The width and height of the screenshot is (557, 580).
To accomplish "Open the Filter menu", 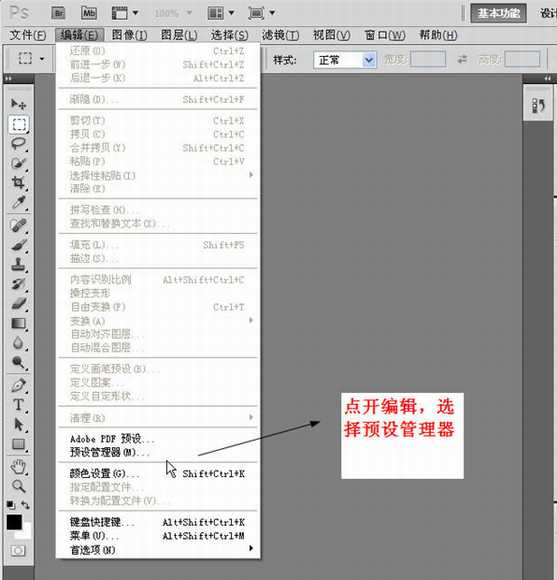I will pos(280,35).
